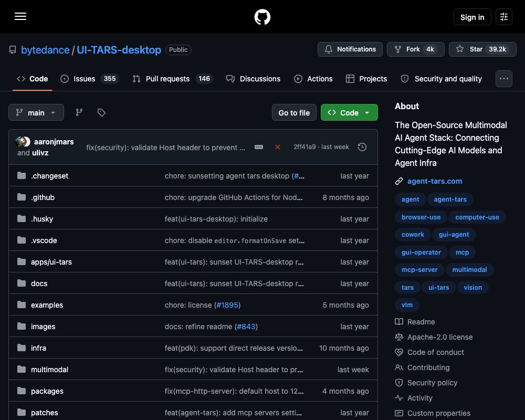This screenshot has width=525, height=420.
Task: Open pull request #1895 link
Action: (227, 305)
